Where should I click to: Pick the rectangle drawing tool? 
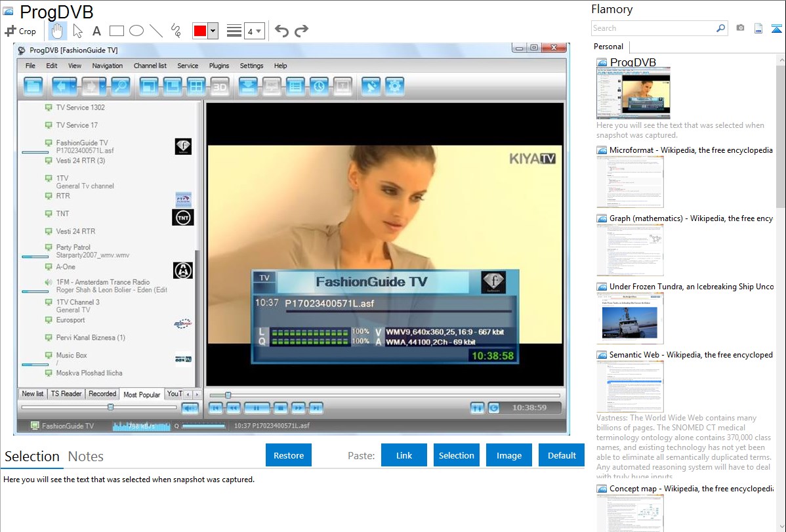116,31
